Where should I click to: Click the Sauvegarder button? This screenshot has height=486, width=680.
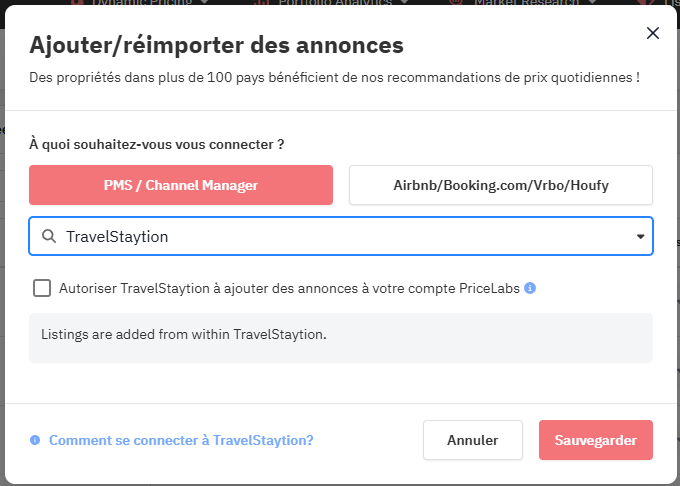tap(595, 440)
